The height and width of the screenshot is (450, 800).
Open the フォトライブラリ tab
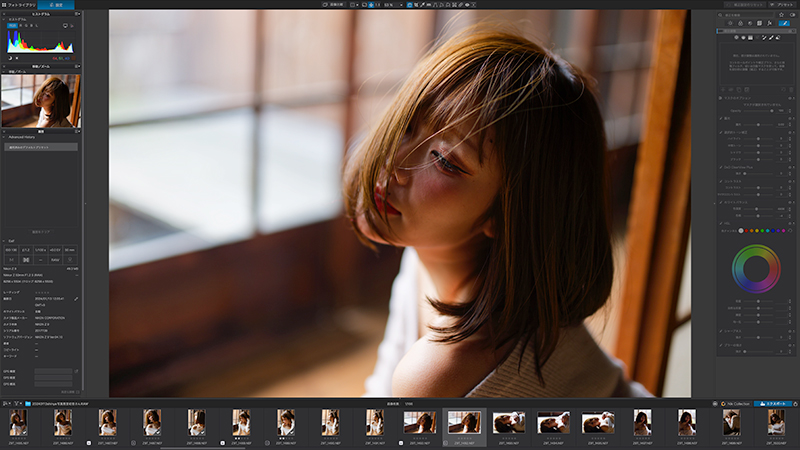click(19, 5)
